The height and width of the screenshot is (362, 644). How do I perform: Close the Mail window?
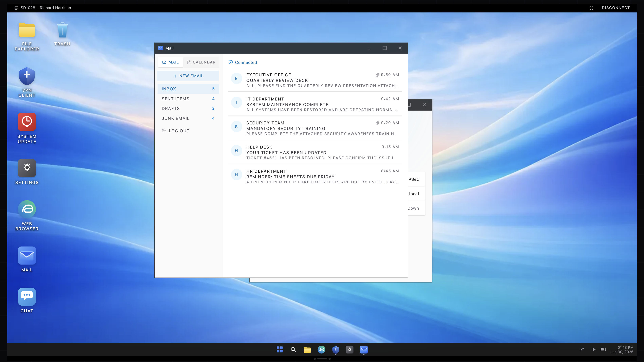pos(400,48)
